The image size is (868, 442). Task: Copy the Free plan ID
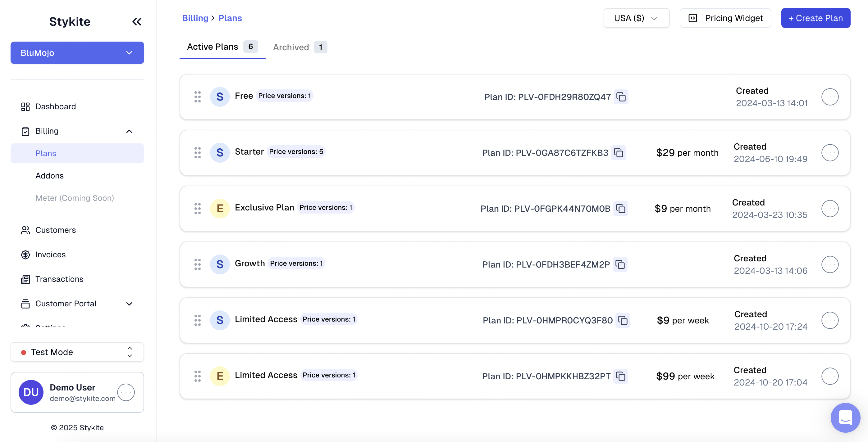(x=621, y=97)
